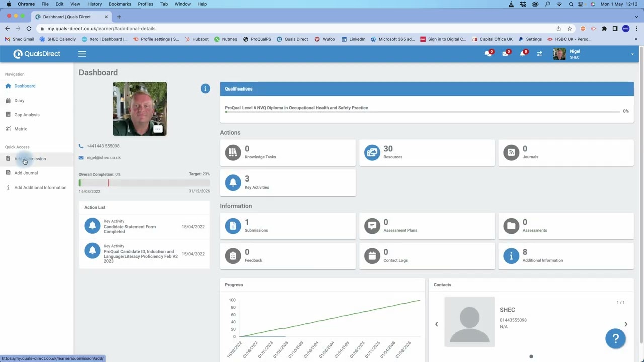Click bell icon for Candidate Statement Form
The height and width of the screenshot is (362, 644).
[92, 226]
